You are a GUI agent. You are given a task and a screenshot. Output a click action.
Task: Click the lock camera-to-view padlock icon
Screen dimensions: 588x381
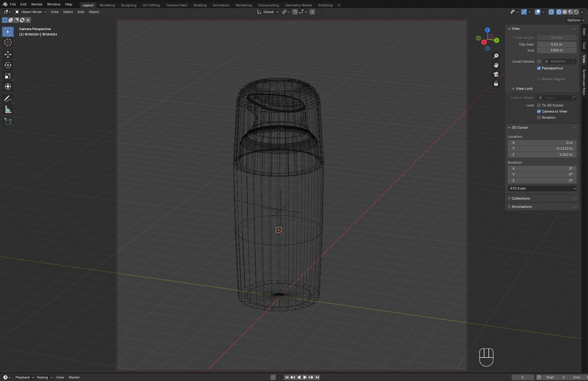point(496,83)
